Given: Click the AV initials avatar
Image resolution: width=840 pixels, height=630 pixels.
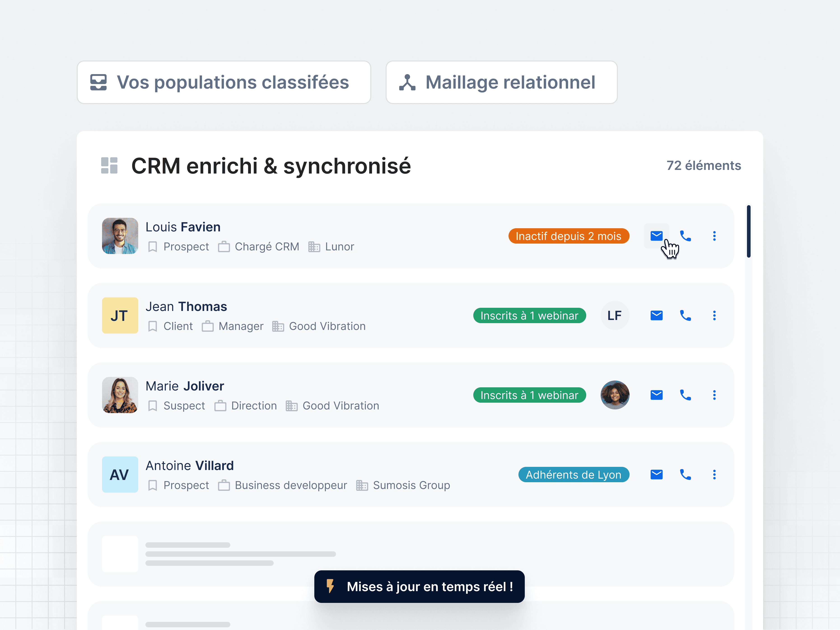Looking at the screenshot, I should point(120,474).
